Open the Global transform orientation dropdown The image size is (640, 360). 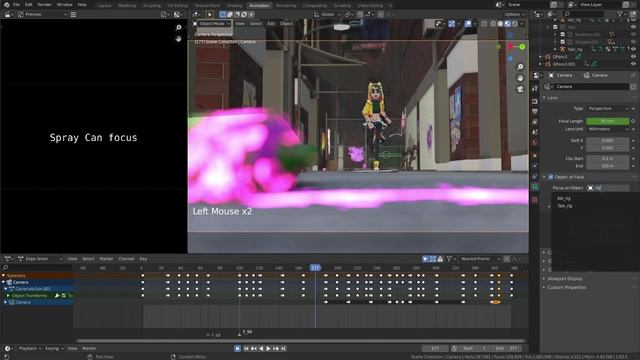click(327, 14)
